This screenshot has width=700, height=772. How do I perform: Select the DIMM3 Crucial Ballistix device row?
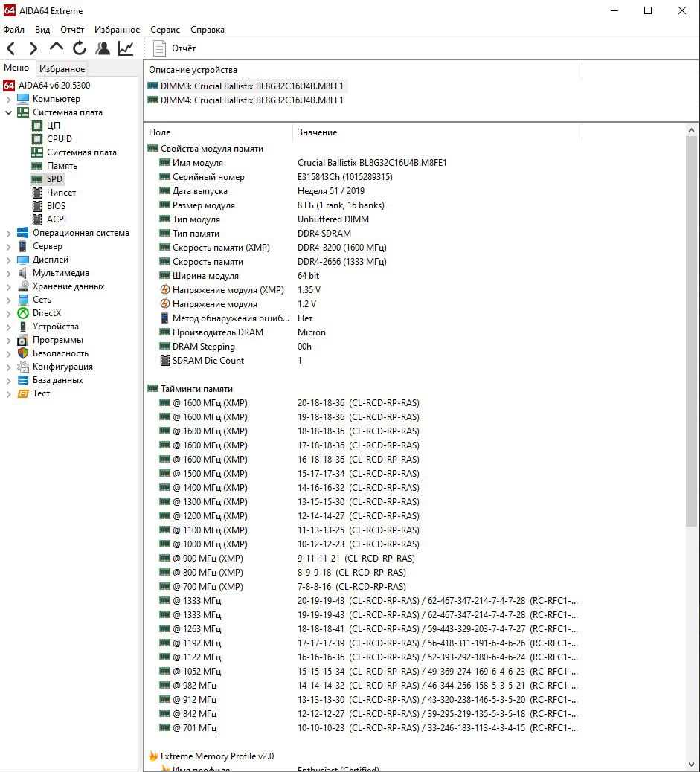[247, 86]
